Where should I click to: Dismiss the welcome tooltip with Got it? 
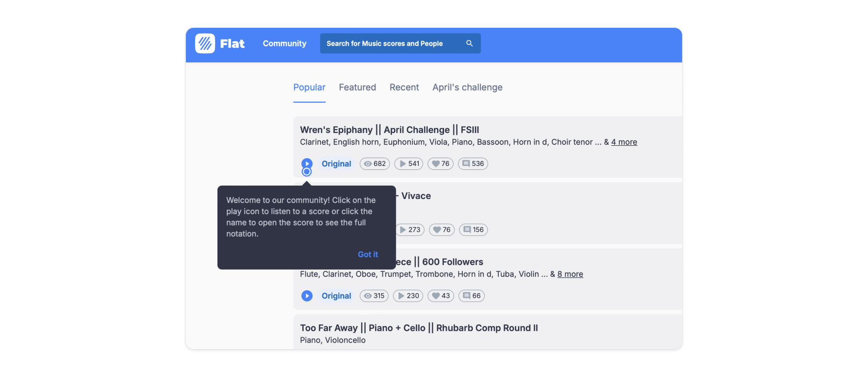click(368, 255)
